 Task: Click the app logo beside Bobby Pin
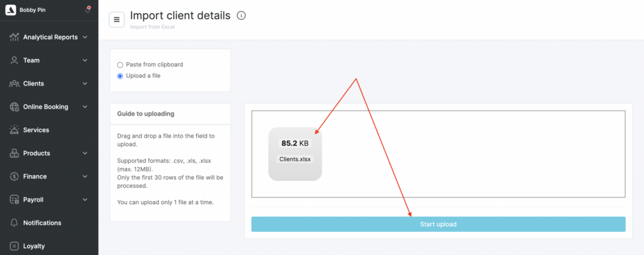click(11, 10)
